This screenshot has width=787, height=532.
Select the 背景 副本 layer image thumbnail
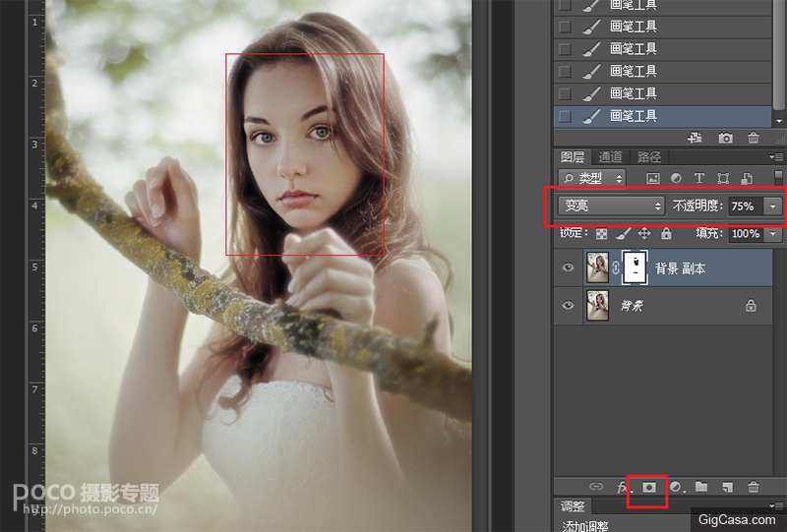click(x=598, y=267)
